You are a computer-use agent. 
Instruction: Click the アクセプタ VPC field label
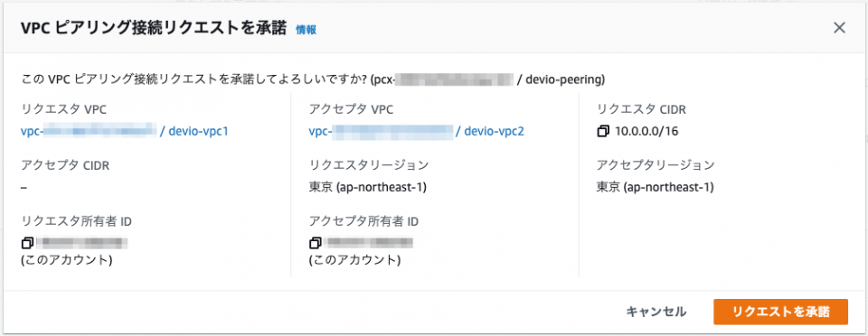coord(351,109)
